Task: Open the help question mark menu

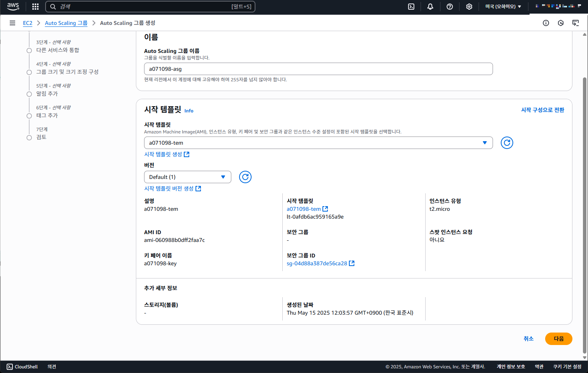Action: tap(450, 7)
